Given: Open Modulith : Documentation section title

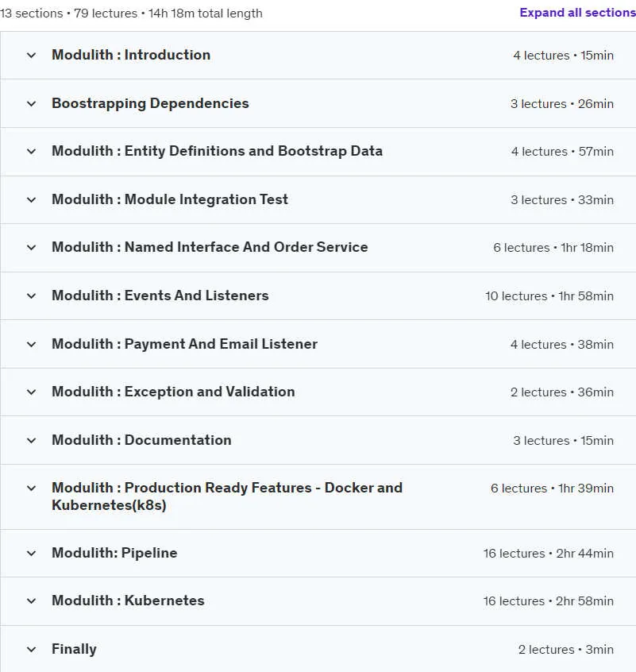Looking at the screenshot, I should (x=141, y=440).
